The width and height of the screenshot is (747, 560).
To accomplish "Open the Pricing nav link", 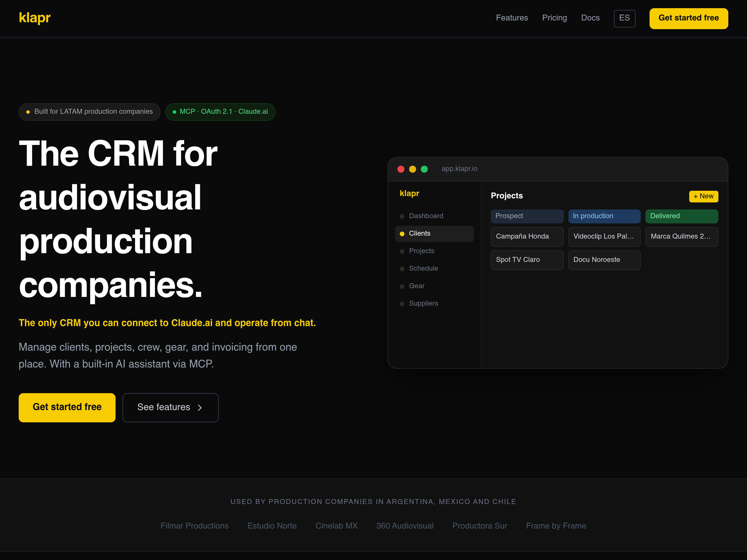I will point(554,18).
